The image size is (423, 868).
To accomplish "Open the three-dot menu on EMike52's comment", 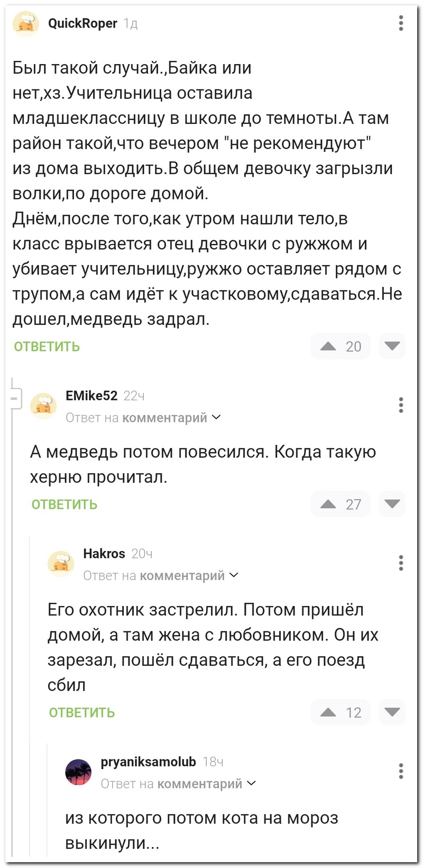I will coord(401,405).
